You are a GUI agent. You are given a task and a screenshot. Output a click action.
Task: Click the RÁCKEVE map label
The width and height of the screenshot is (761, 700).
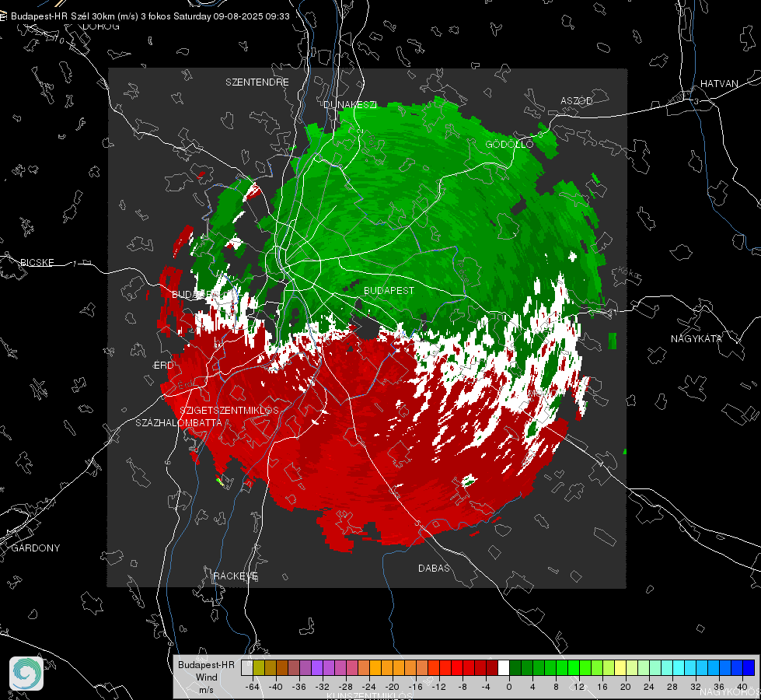(x=236, y=576)
